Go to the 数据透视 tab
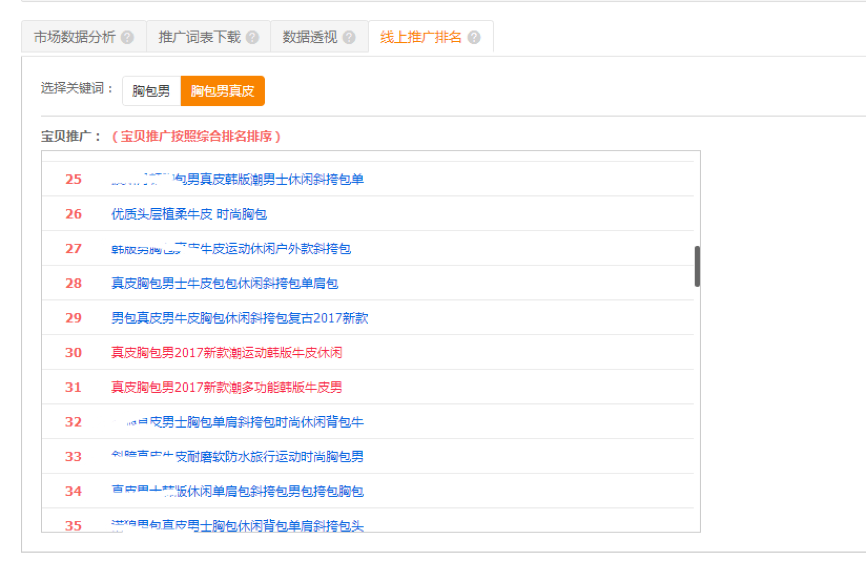The height and width of the screenshot is (561, 866). [x=309, y=37]
